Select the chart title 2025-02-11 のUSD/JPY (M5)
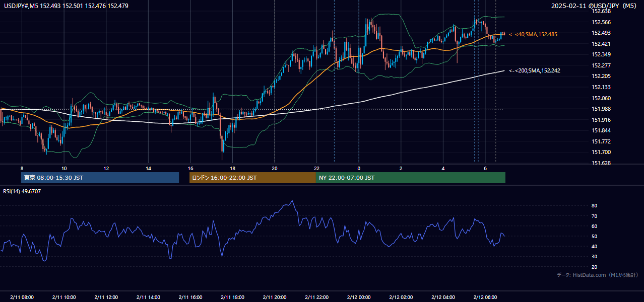The image size is (644, 302). coord(595,6)
